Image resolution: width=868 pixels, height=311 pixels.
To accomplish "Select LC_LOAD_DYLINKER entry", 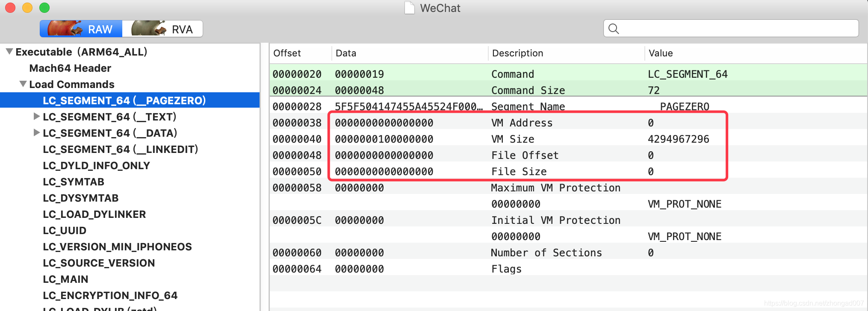I will click(94, 214).
